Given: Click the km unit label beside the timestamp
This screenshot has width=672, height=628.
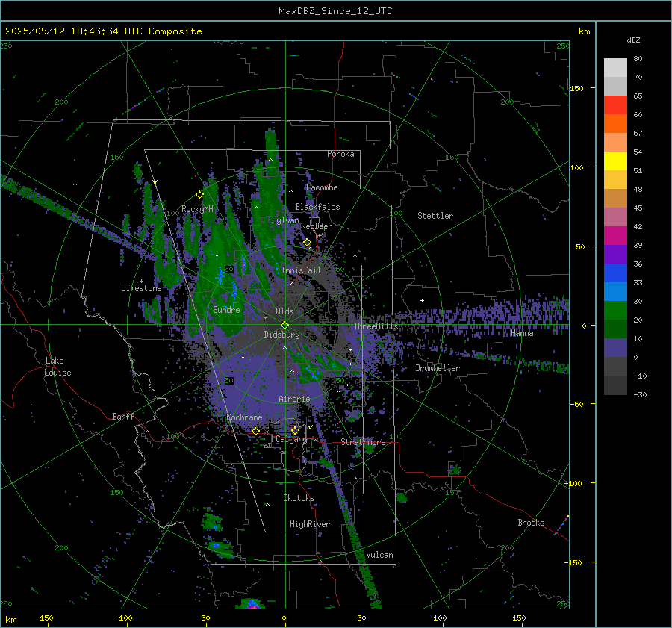Looking at the screenshot, I should click(x=584, y=31).
